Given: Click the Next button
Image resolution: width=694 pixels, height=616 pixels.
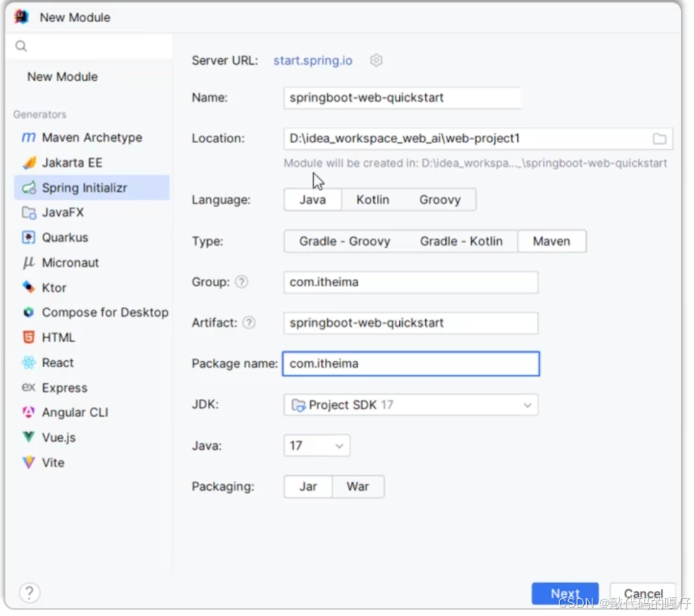Looking at the screenshot, I should [565, 594].
